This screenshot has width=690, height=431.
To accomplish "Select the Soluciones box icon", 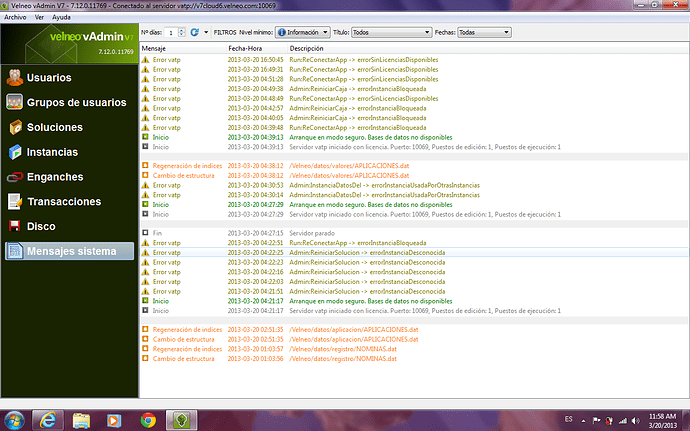I will pos(15,127).
